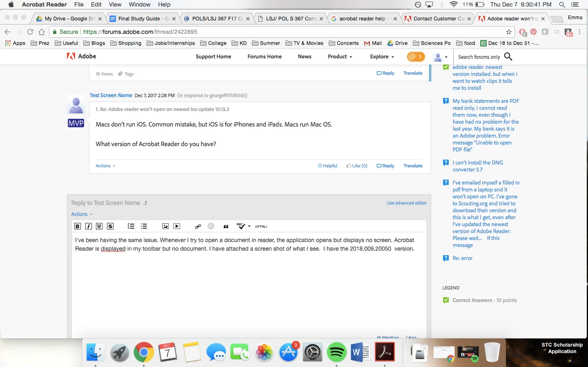The width and height of the screenshot is (588, 367).
Task: Open Spotlight search in menu bar
Action: [562, 4]
